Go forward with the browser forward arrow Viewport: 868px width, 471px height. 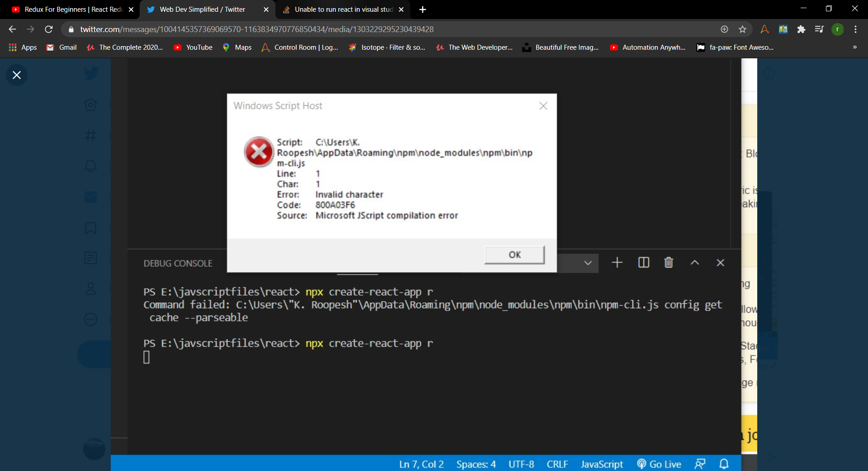pos(30,29)
